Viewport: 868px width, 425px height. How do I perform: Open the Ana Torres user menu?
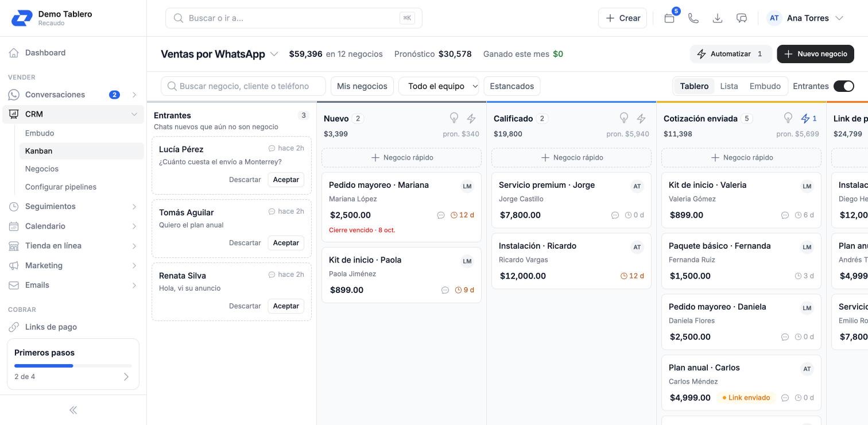(805, 18)
